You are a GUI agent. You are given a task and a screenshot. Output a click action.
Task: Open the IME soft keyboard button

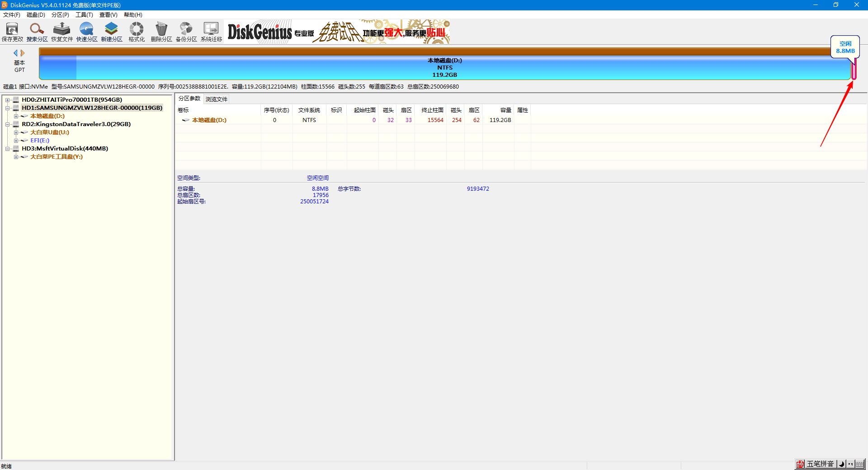pyautogui.click(x=860, y=464)
